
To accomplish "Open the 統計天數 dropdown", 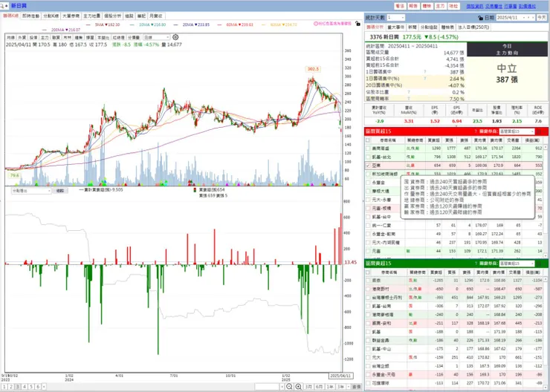I will 396,18.
